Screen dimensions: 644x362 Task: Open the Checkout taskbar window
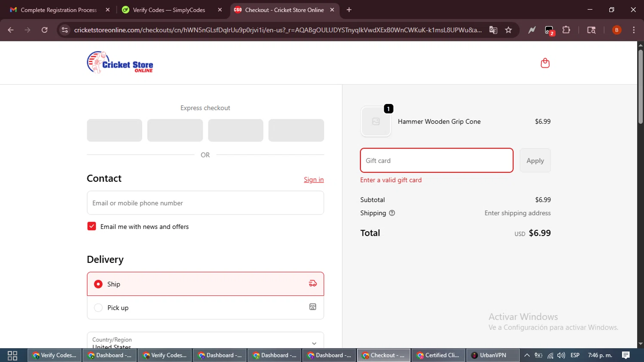coord(383,355)
